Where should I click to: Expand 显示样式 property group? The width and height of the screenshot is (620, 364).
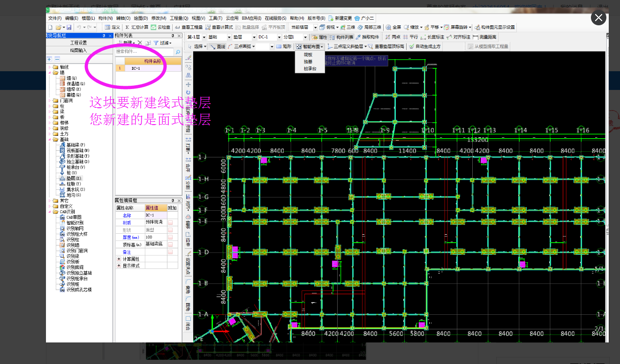coord(119,266)
